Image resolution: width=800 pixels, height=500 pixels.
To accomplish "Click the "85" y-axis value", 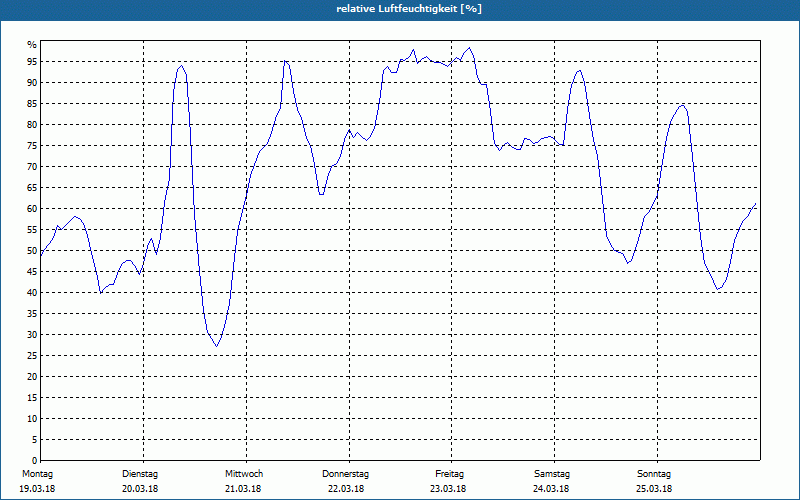I will tap(32, 104).
